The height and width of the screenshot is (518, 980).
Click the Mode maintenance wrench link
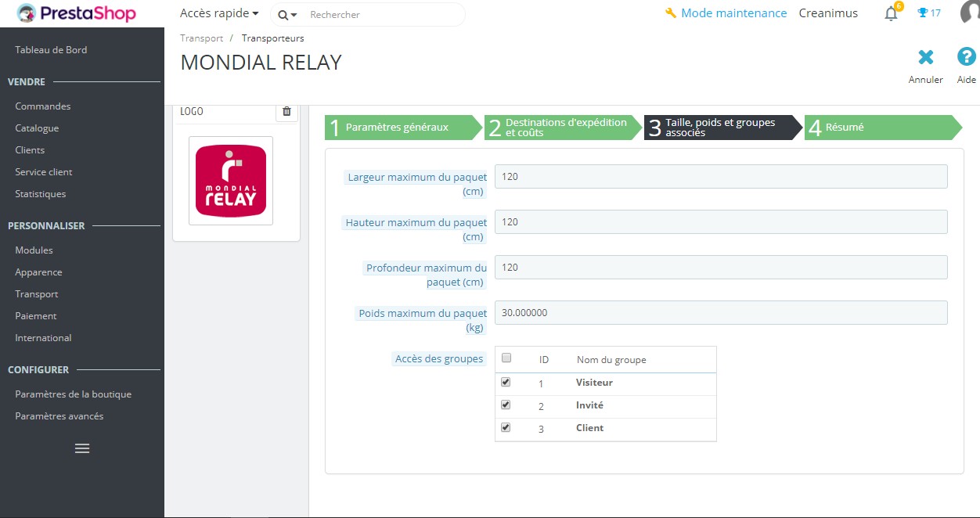(726, 13)
